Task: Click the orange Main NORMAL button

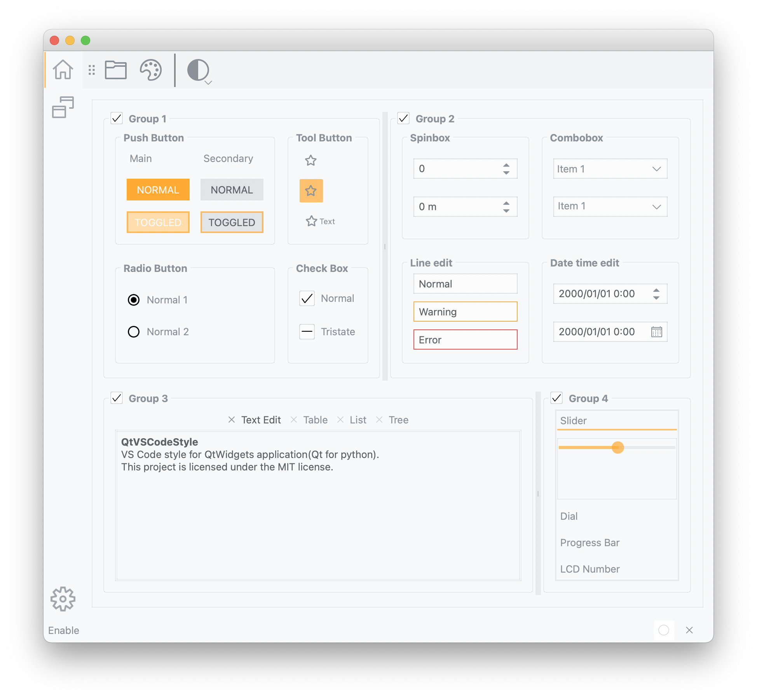Action: [158, 190]
